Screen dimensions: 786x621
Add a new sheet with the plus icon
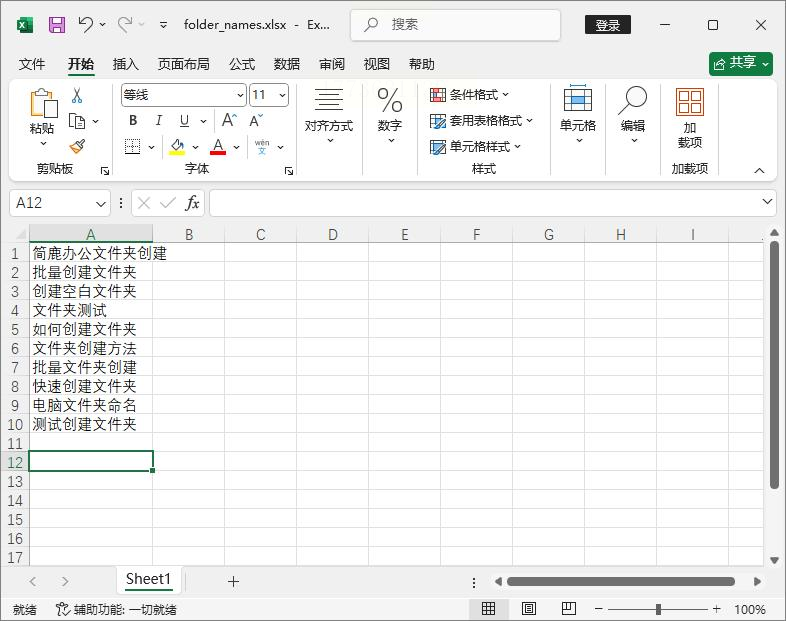[233, 581]
